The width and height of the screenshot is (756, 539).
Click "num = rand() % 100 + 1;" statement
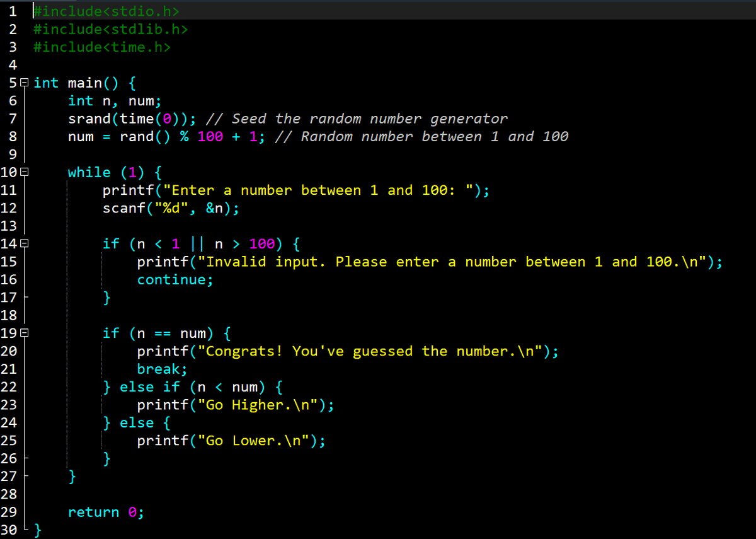pos(166,136)
